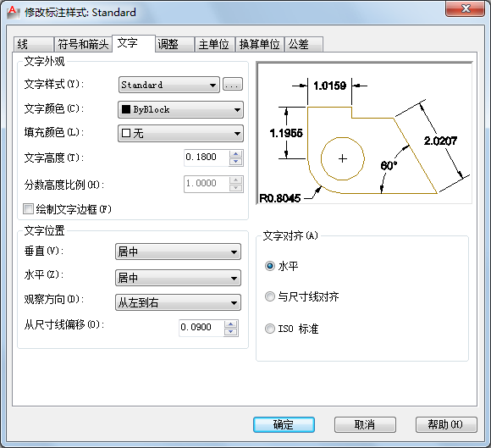491x448 pixels.
Task: Expand the 填充颜色 dropdown
Action: click(180, 134)
